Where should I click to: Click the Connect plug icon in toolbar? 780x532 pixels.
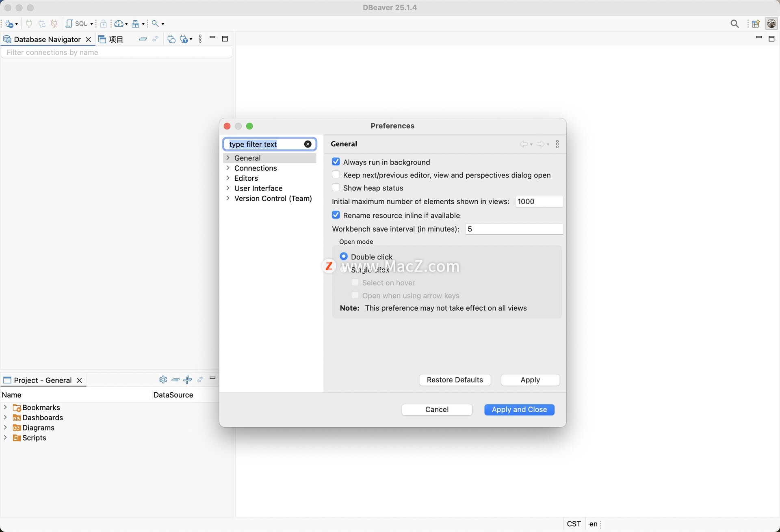pos(29,24)
